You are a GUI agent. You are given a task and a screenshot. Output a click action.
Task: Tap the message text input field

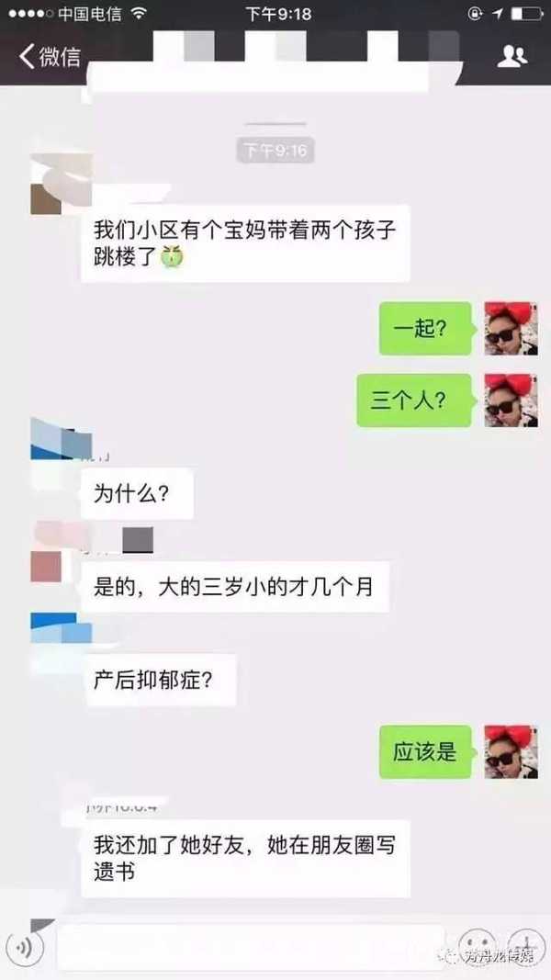[x=250, y=948]
